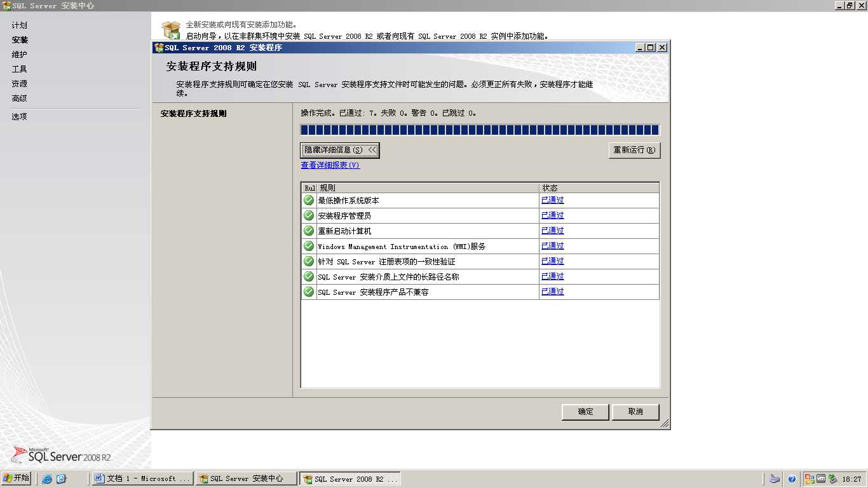The height and width of the screenshot is (488, 868).
Task: Open 已通过 status for 最低操作系统版本
Action: tap(553, 200)
